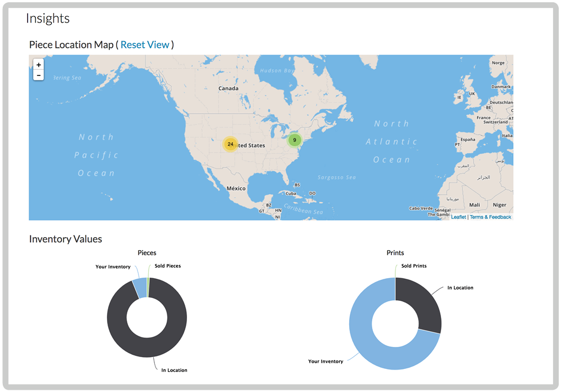
Task: Select the yellow cluster marker showing 24 pieces
Action: click(230, 144)
